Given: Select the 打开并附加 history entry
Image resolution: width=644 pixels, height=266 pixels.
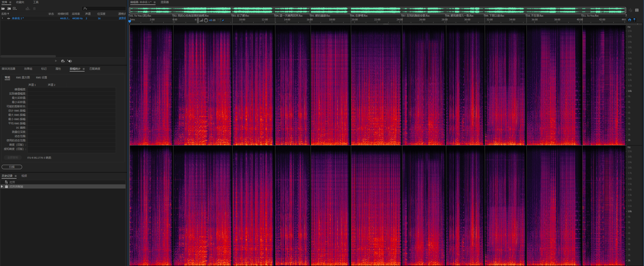Looking at the screenshot, I should 16,187.
